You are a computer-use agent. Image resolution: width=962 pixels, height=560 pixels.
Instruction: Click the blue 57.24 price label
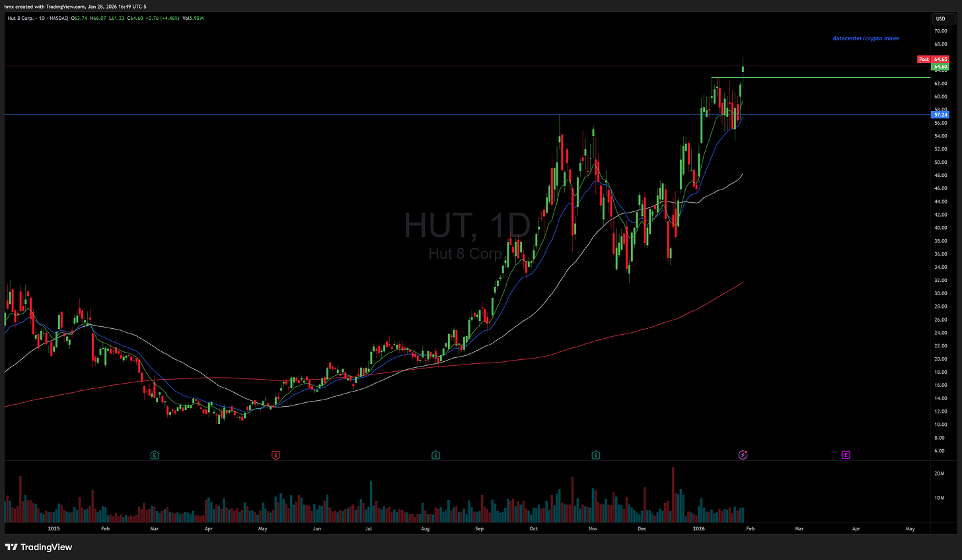point(940,115)
